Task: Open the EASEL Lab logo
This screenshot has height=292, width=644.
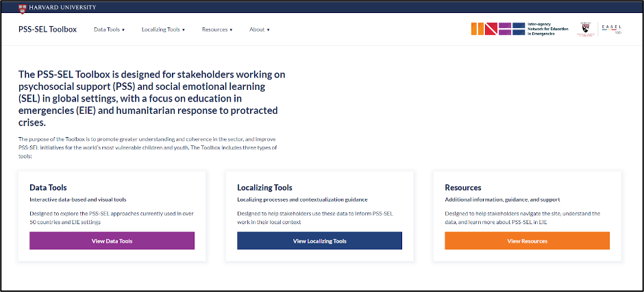Action: pyautogui.click(x=612, y=29)
